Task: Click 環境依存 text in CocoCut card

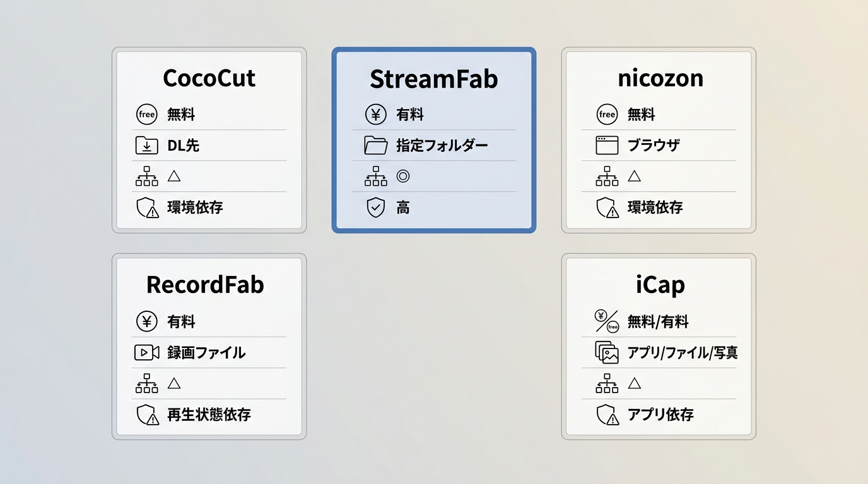Action: point(195,207)
